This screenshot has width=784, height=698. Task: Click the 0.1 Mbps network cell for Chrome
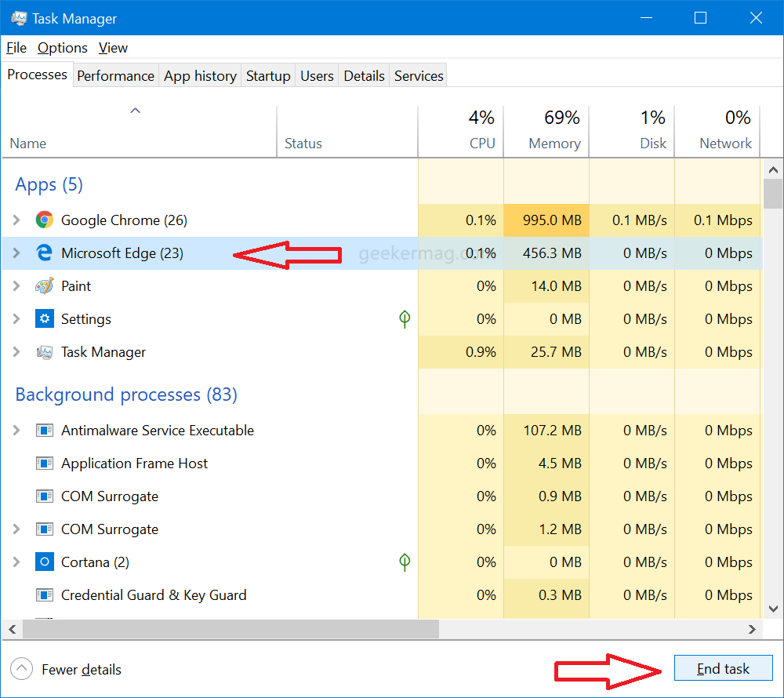[717, 220]
